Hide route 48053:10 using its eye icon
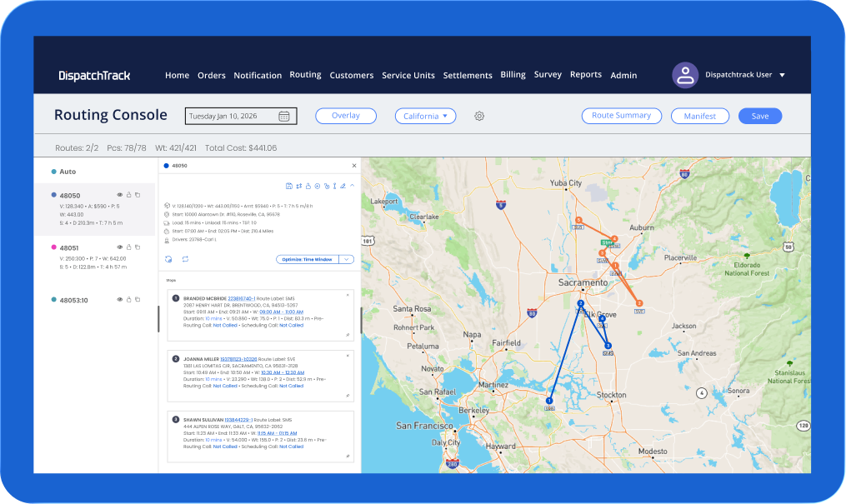 point(120,300)
